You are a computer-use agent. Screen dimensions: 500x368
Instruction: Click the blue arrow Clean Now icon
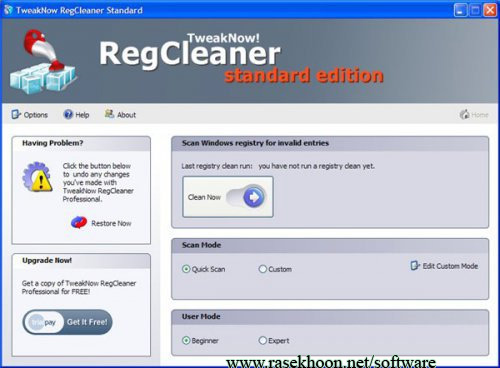[x=254, y=197]
